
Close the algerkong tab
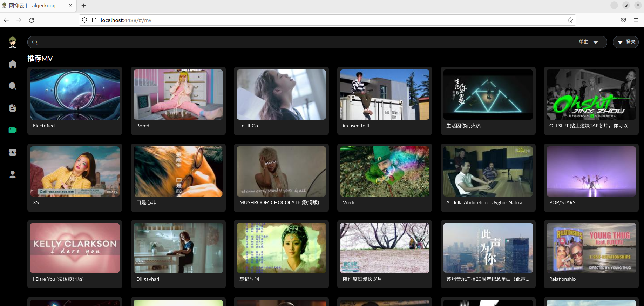[70, 5]
